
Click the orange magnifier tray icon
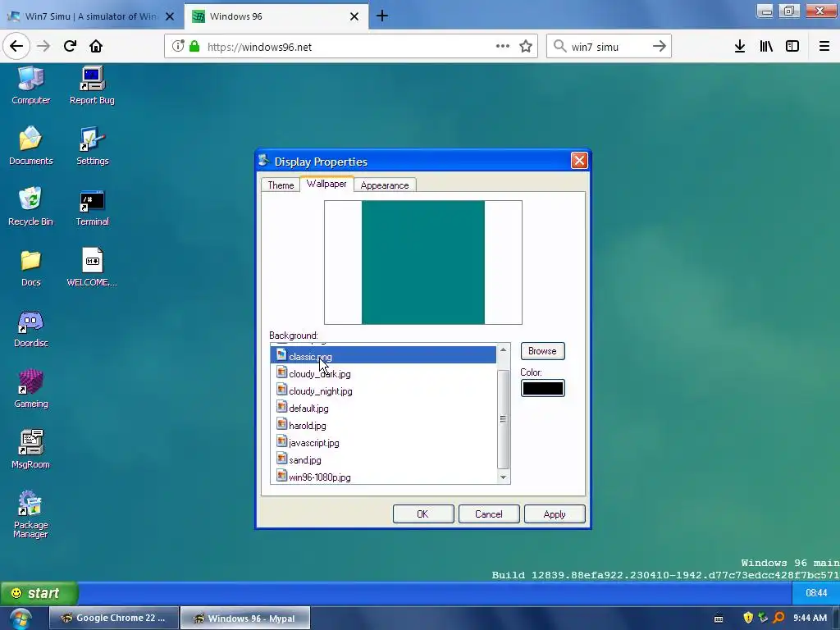779,618
